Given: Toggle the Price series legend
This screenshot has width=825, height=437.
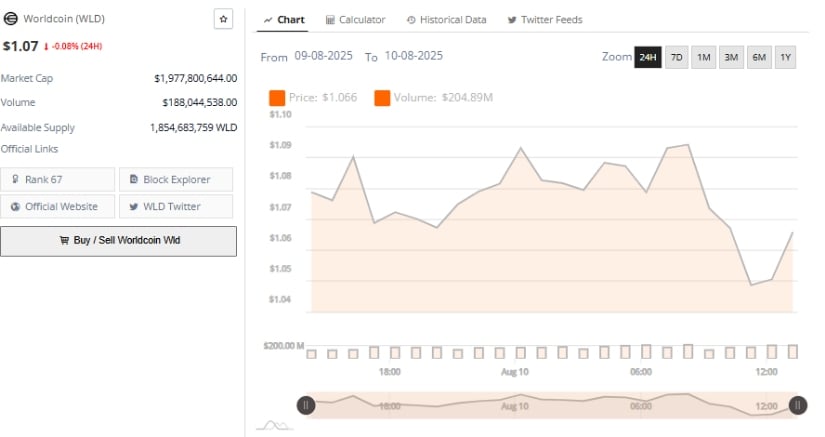Looking at the screenshot, I should tap(313, 98).
